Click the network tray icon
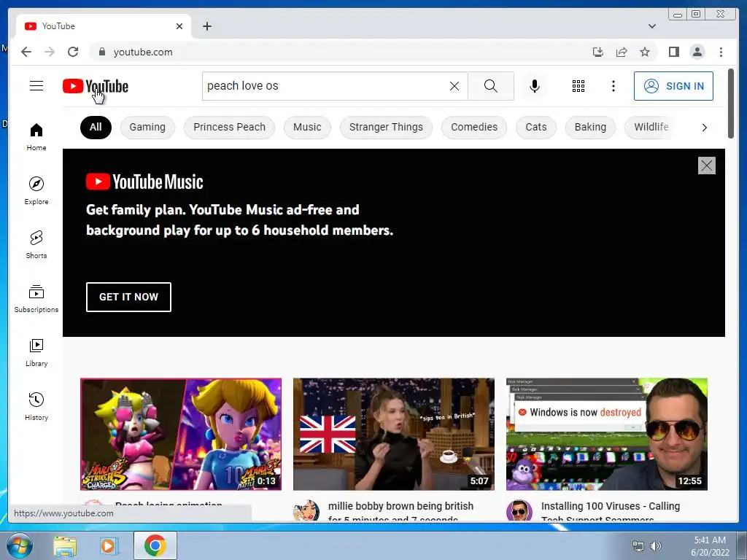The image size is (747, 560). [x=638, y=546]
